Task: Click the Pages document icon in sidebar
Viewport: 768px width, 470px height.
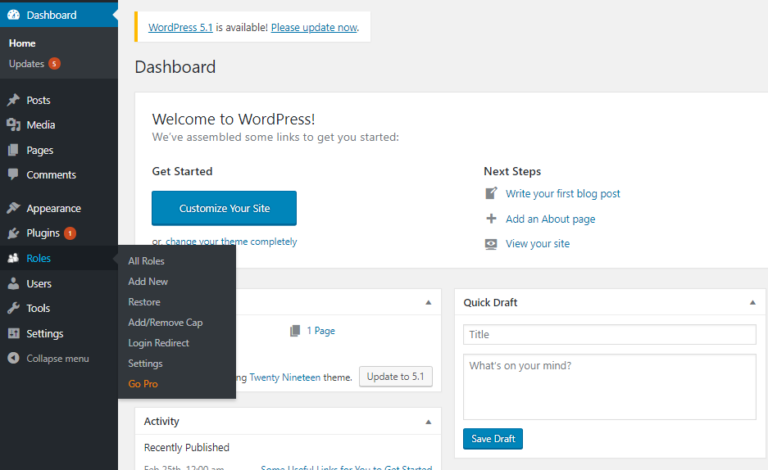Action: 13,150
